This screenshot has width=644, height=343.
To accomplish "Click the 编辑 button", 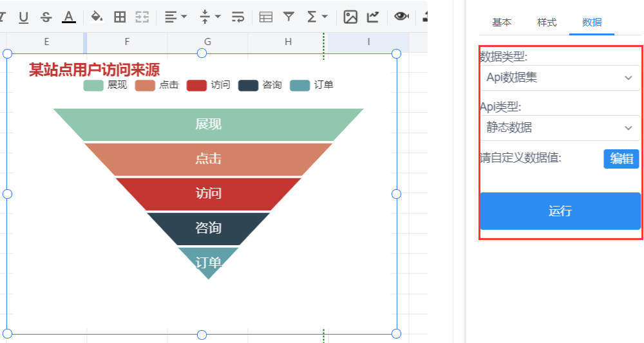I will [621, 159].
